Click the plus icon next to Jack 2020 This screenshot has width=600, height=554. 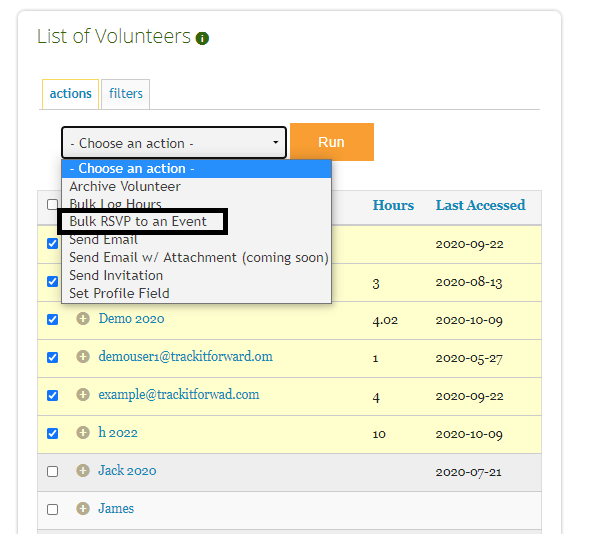[83, 471]
